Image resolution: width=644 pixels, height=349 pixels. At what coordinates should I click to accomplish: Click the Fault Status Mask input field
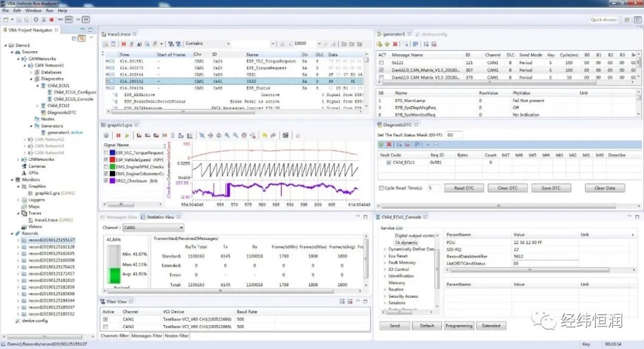click(454, 135)
